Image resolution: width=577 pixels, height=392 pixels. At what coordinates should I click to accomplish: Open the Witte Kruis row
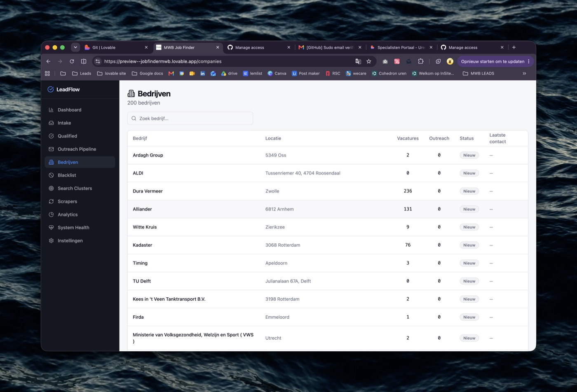pos(328,227)
